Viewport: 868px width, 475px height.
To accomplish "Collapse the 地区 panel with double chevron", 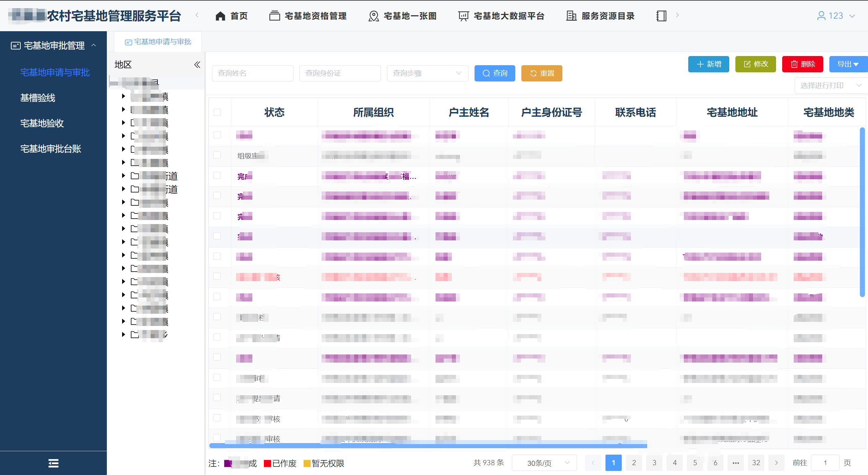I will (x=197, y=65).
